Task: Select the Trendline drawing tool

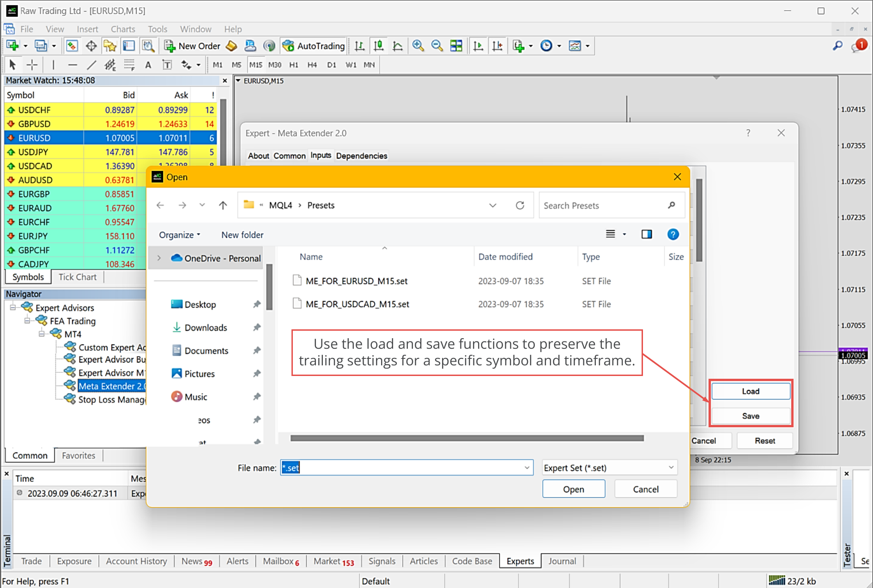Action: point(91,65)
